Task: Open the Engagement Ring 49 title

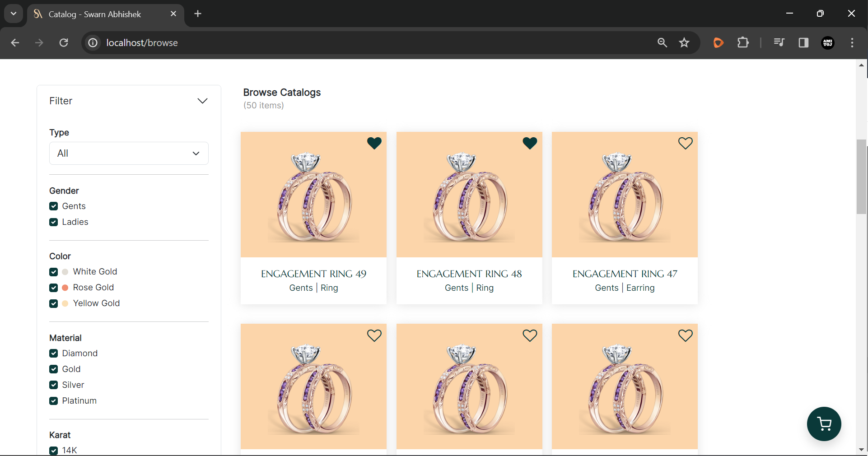Action: click(x=313, y=274)
